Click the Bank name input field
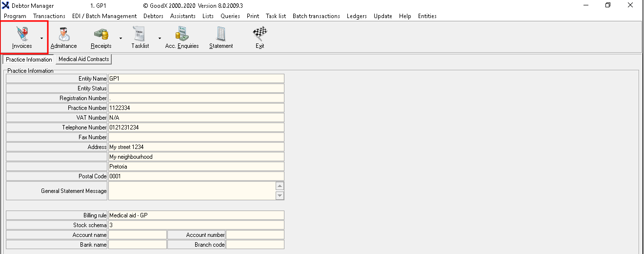This screenshot has height=254, width=644. pos(137,245)
